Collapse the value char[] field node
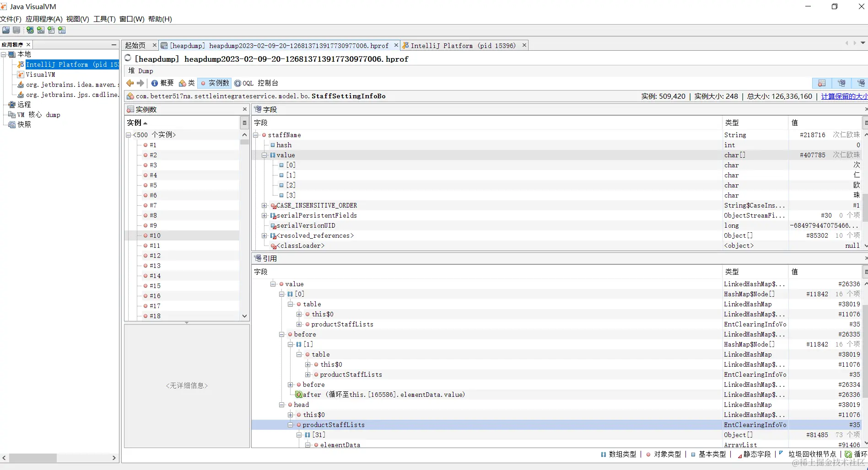Screen dimensions: 868x470 (x=264, y=155)
